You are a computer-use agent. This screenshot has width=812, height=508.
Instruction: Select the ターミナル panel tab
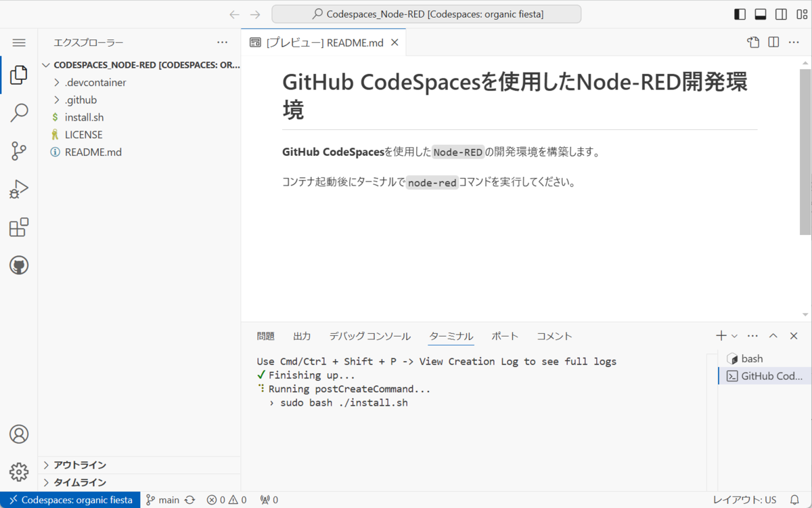coord(451,336)
